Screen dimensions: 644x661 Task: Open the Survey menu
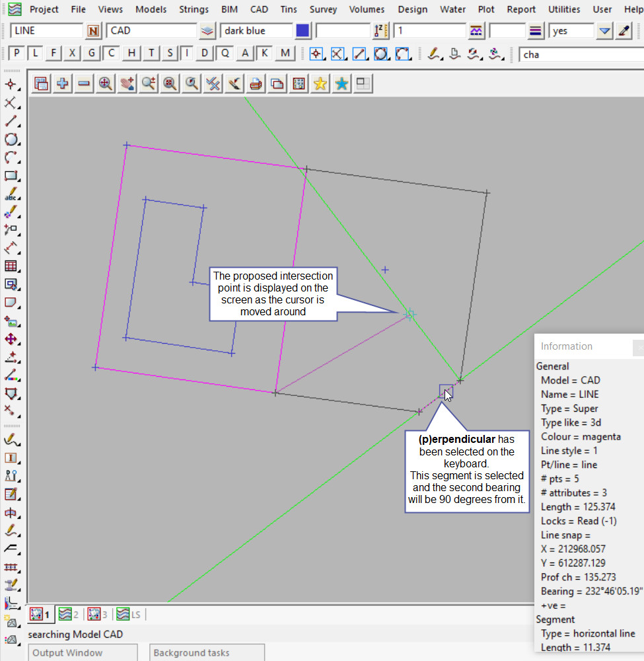tap(322, 9)
